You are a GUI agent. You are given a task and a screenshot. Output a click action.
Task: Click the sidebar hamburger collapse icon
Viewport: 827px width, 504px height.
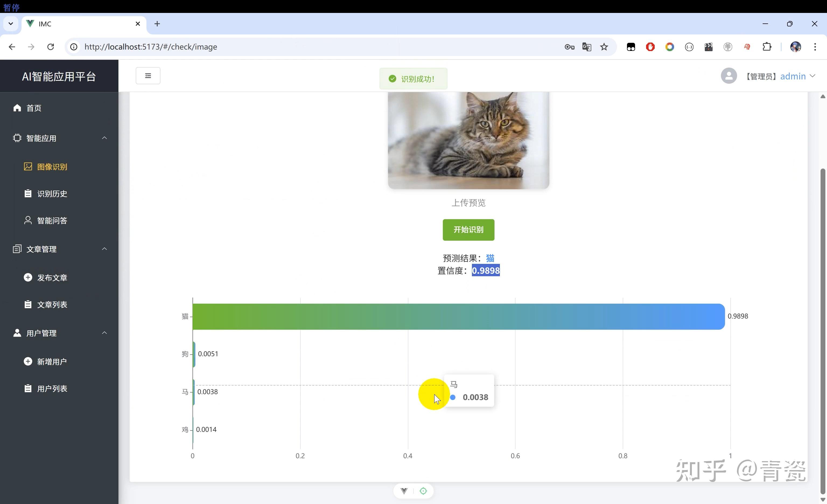(x=148, y=75)
